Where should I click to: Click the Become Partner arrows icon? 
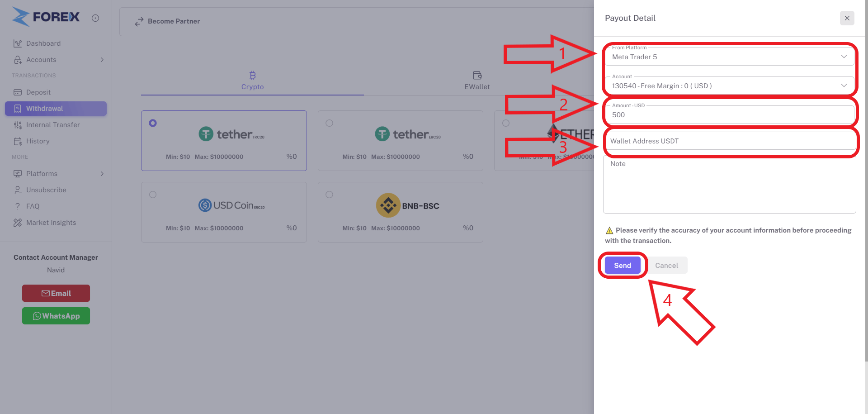[x=139, y=21]
